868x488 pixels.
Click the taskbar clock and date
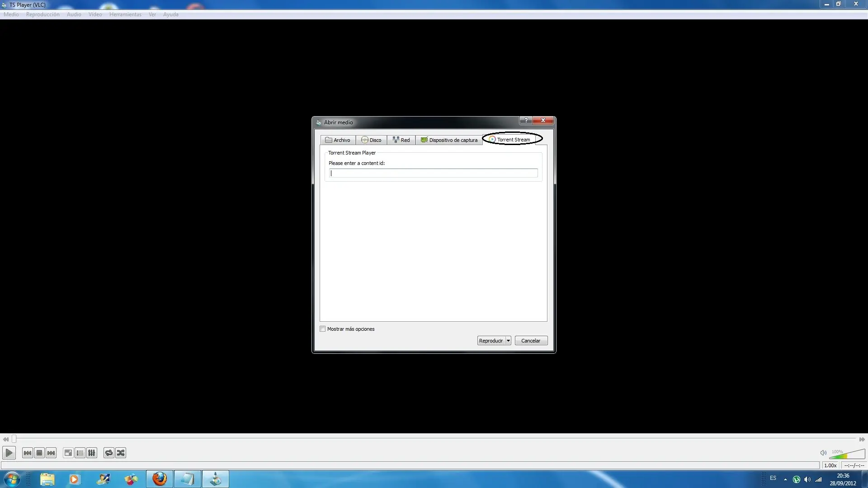(843, 479)
